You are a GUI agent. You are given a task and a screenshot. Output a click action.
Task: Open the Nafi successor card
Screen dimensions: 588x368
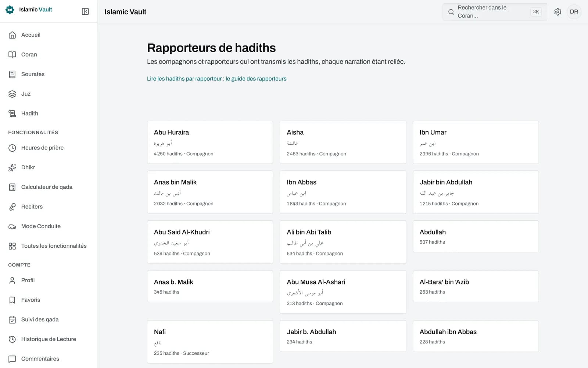pos(210,342)
